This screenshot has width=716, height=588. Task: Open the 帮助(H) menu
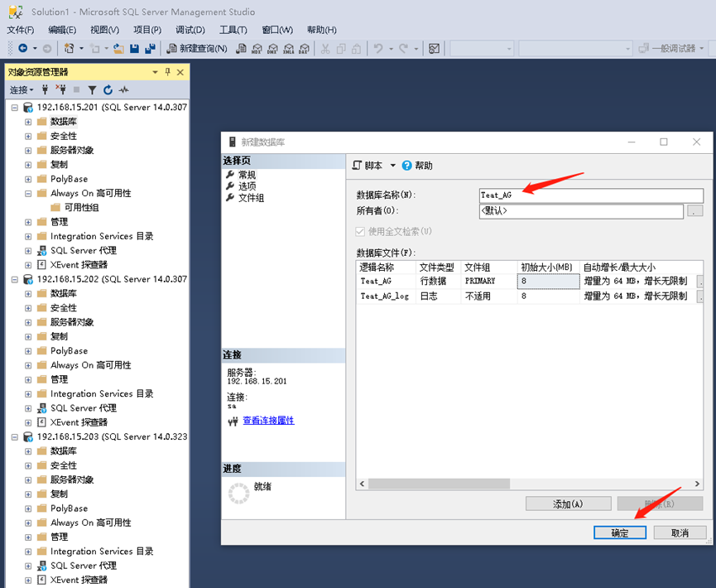pos(321,30)
